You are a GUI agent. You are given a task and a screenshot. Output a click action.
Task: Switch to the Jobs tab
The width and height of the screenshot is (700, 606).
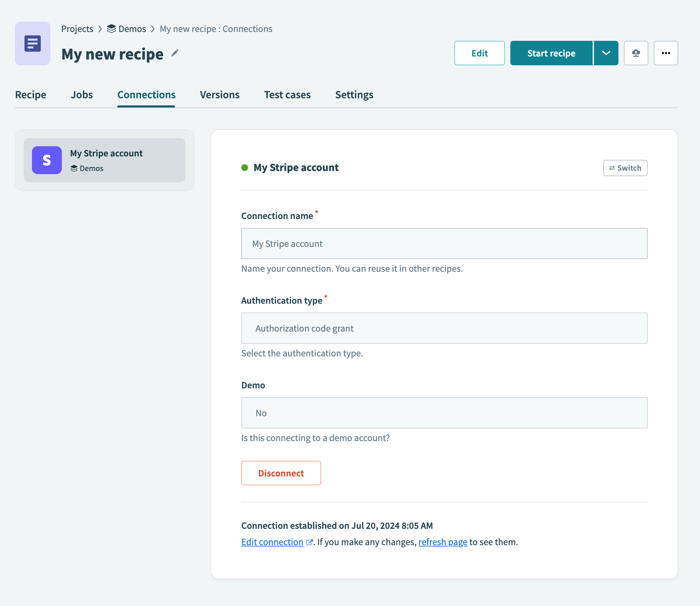click(x=82, y=95)
